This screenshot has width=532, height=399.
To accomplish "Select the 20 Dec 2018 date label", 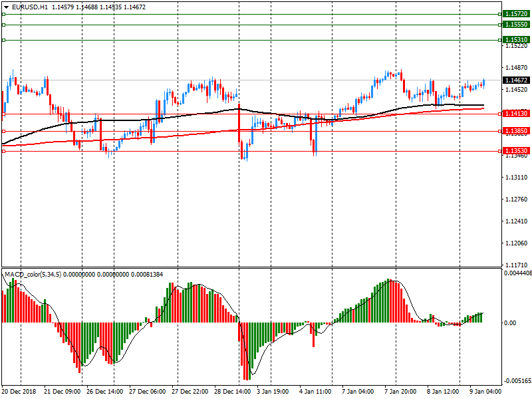I will pyautogui.click(x=20, y=392).
